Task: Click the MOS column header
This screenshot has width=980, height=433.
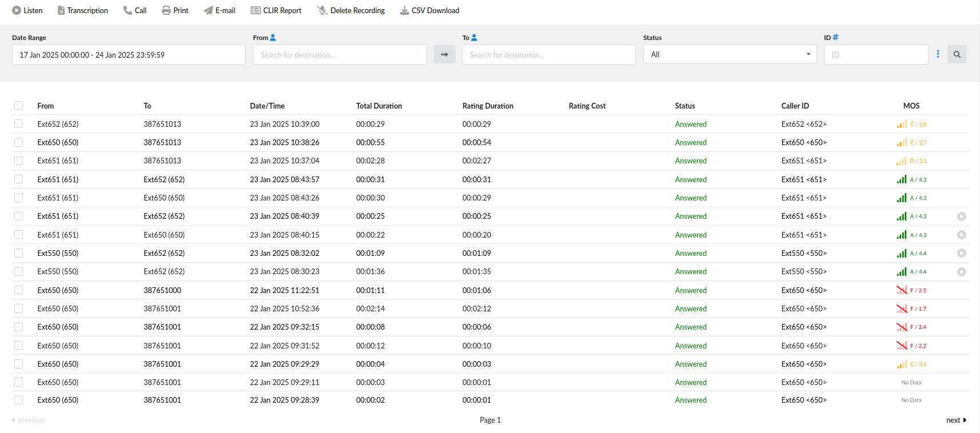Action: [x=911, y=106]
